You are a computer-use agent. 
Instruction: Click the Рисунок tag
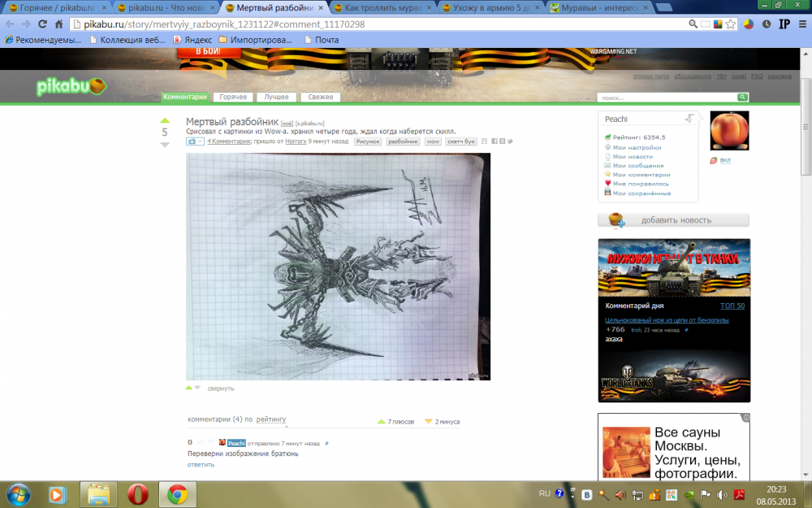tap(368, 141)
